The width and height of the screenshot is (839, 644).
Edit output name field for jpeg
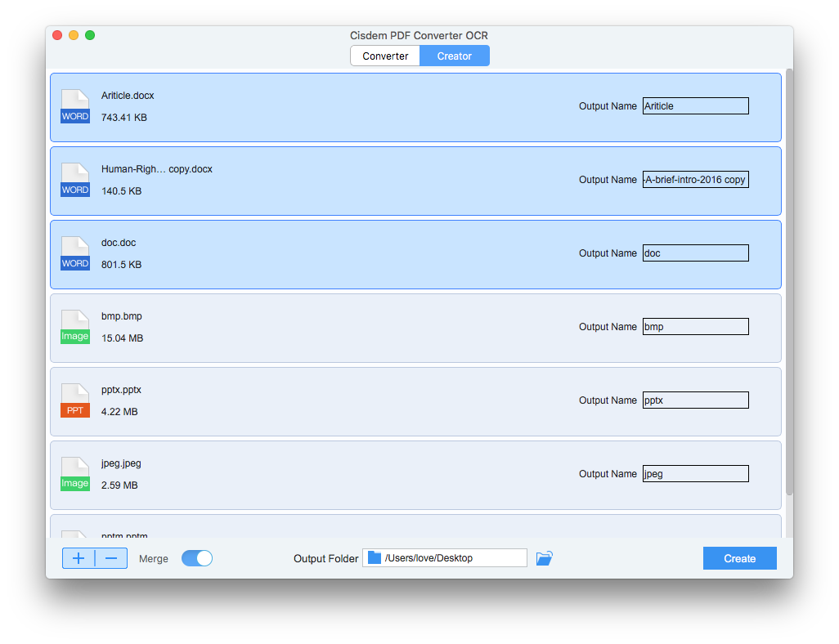click(x=696, y=474)
